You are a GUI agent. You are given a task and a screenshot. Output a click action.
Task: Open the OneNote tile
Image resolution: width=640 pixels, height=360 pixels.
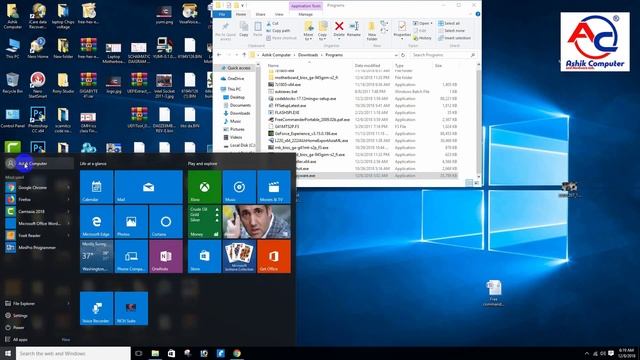(x=166, y=256)
